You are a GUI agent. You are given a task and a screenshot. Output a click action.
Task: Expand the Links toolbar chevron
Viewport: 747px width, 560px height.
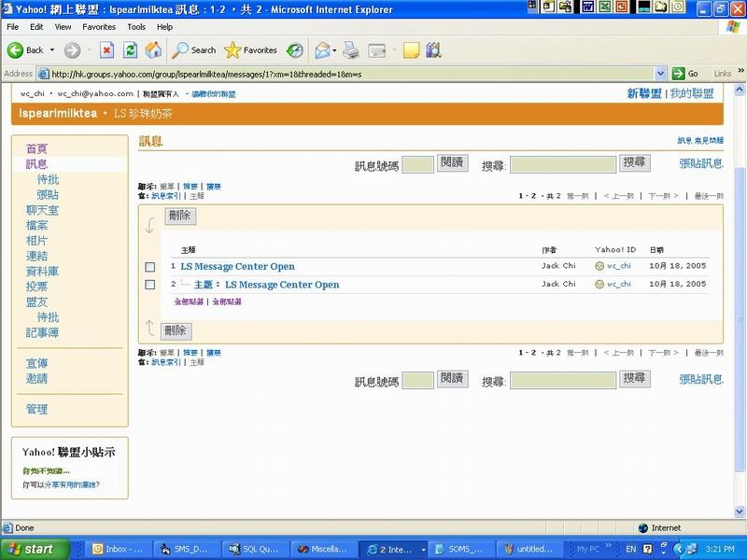pyautogui.click(x=740, y=71)
